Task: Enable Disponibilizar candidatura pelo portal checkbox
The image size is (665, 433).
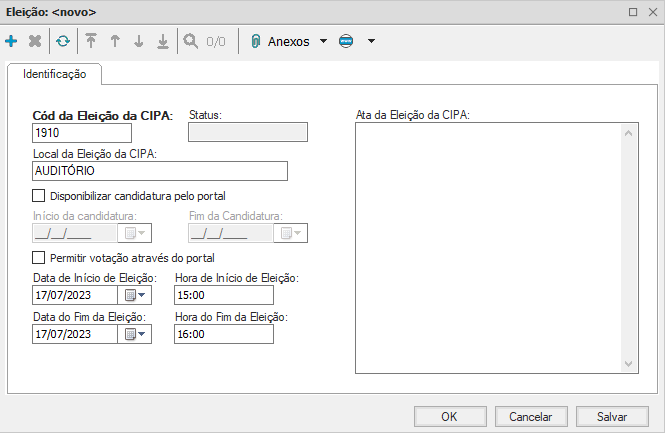Action: click(x=39, y=195)
